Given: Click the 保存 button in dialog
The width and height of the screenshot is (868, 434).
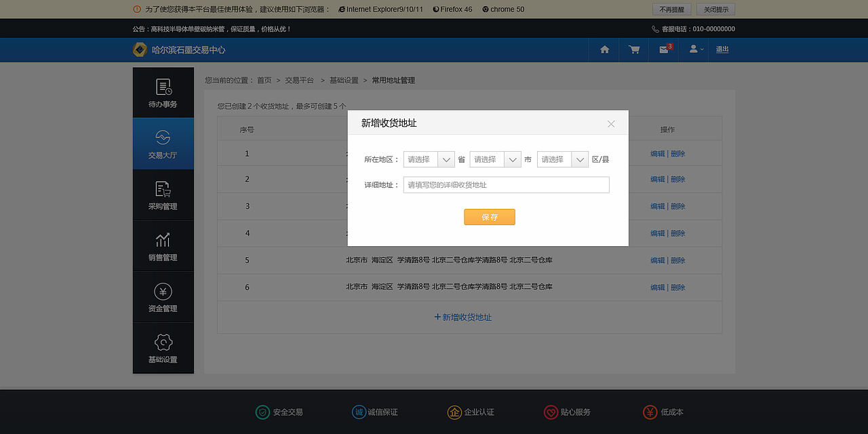Looking at the screenshot, I should 489,216.
